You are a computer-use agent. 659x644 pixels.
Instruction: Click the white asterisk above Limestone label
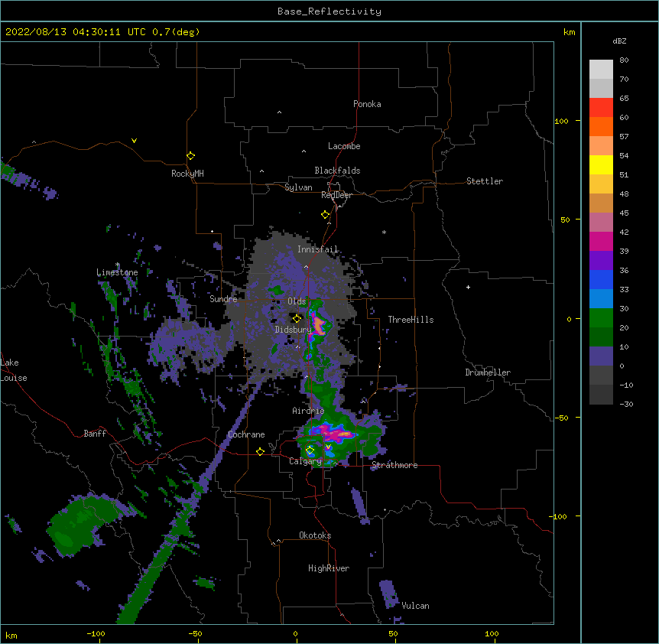[118, 265]
